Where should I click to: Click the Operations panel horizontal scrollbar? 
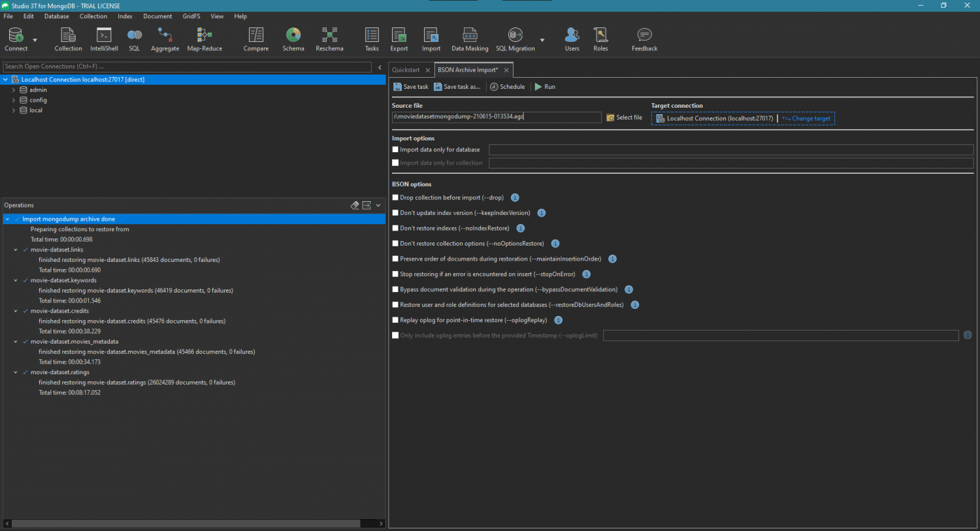186,524
